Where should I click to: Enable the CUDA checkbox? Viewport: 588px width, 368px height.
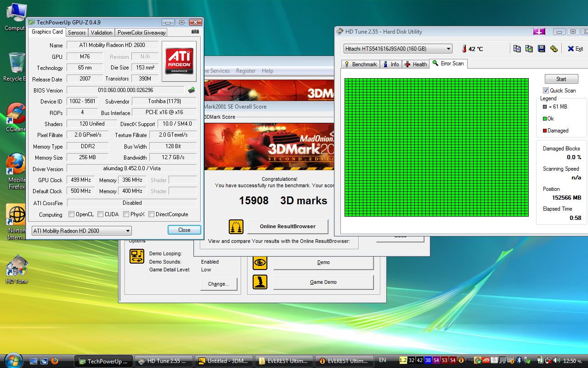[x=100, y=214]
